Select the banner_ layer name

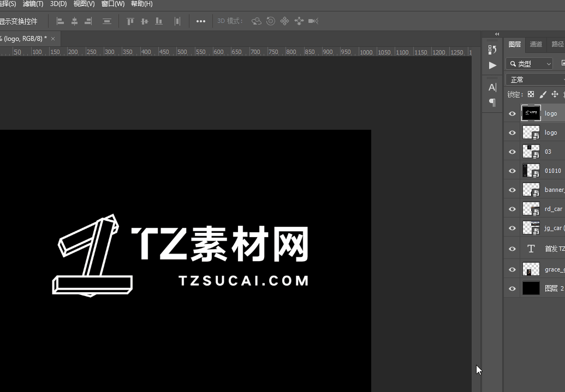coord(555,190)
